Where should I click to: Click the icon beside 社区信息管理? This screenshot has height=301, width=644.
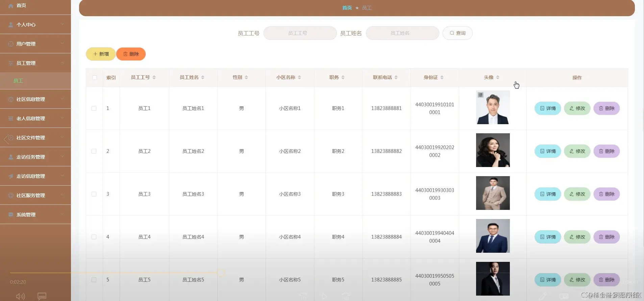pos(11,99)
